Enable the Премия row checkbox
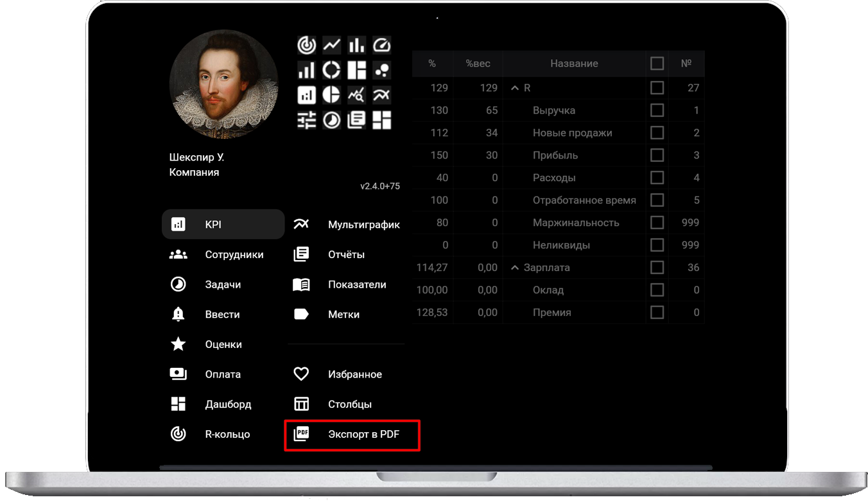The image size is (868, 504). [657, 313]
